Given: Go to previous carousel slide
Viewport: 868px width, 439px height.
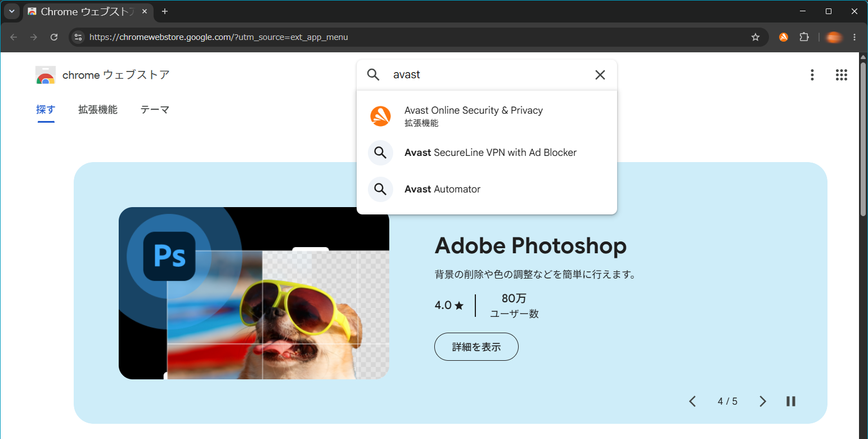Looking at the screenshot, I should 692,401.
